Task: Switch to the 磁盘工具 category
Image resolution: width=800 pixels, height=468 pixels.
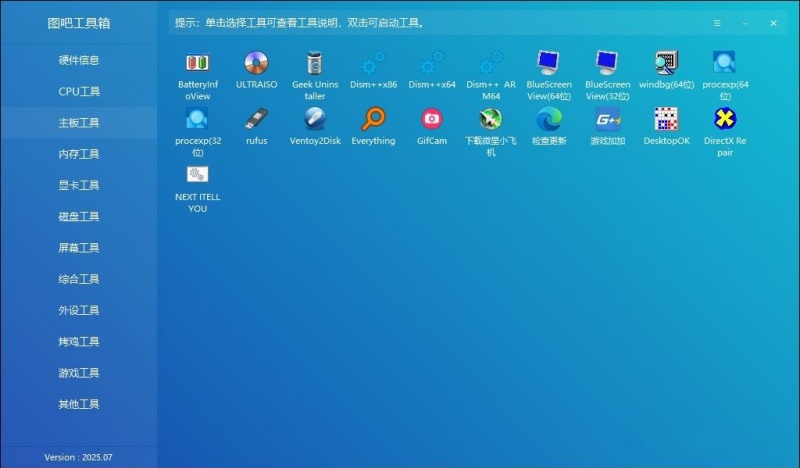Action: 79,216
